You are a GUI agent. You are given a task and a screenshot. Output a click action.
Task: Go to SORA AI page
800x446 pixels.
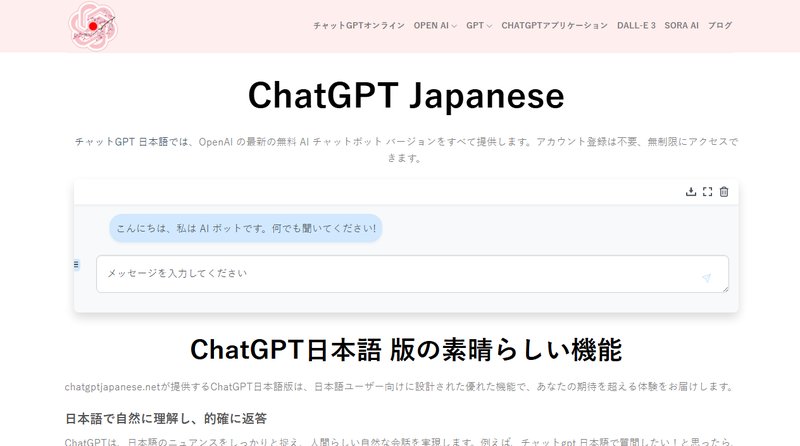[x=681, y=26]
